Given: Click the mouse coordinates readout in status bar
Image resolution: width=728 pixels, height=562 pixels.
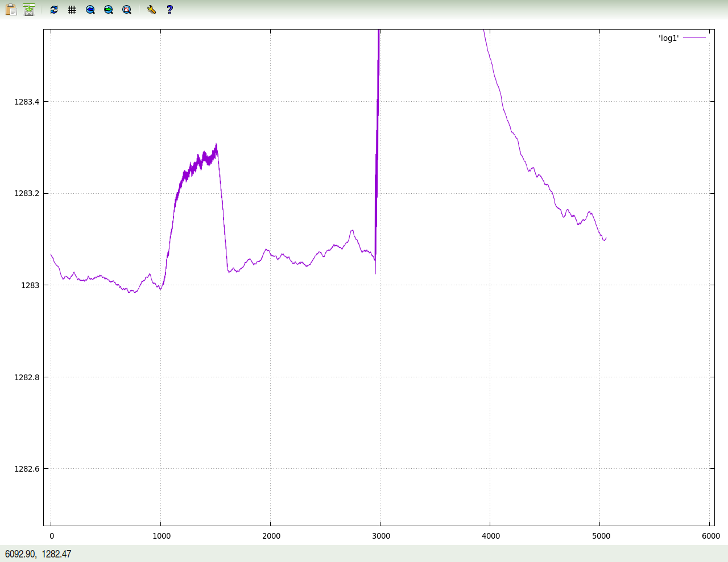Looking at the screenshot, I should (38, 554).
